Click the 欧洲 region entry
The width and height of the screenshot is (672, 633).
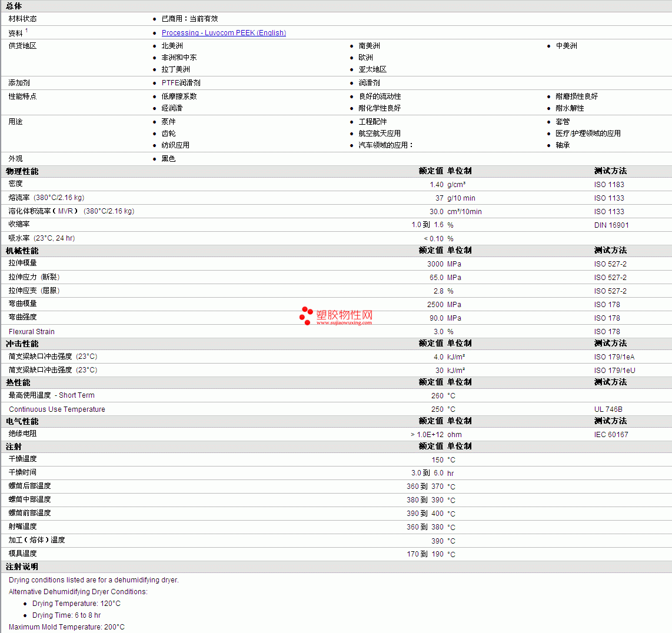366,58
